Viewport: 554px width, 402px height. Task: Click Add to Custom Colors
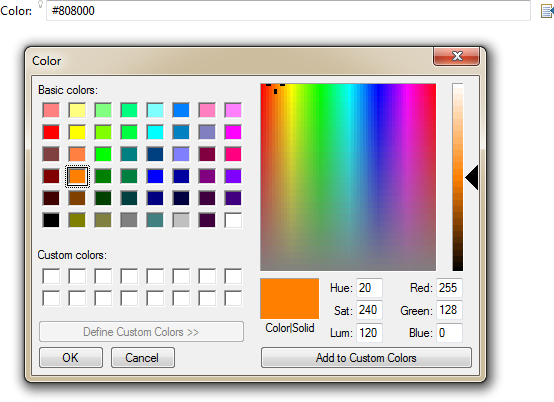click(366, 357)
